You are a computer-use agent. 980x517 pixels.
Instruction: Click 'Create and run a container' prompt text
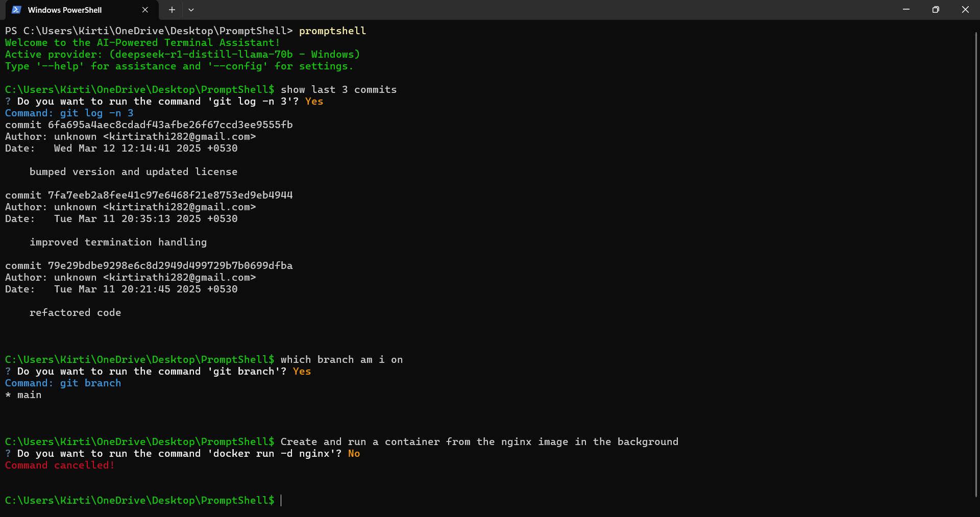(x=479, y=442)
